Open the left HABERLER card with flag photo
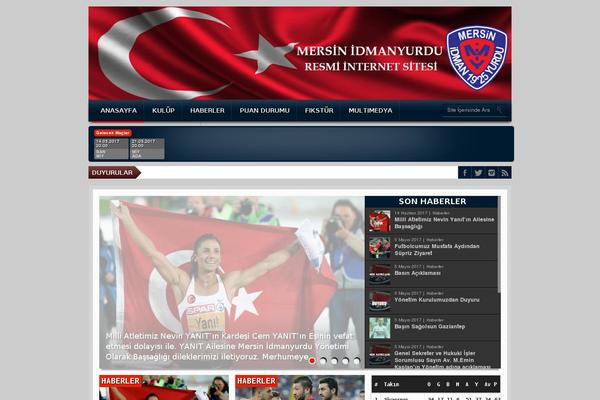The image size is (600, 400). coord(164,387)
